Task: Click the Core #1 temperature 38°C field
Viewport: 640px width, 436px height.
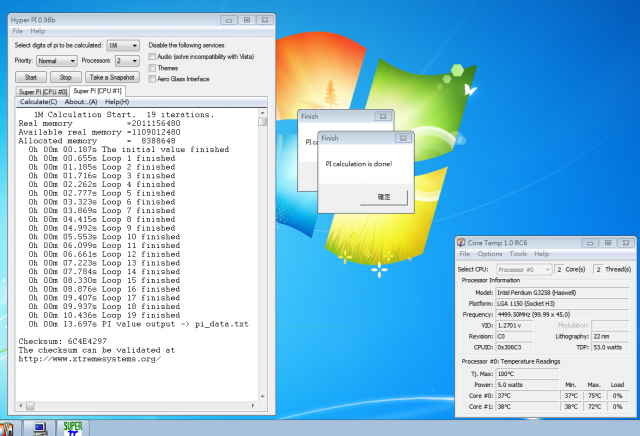Action: (x=527, y=407)
